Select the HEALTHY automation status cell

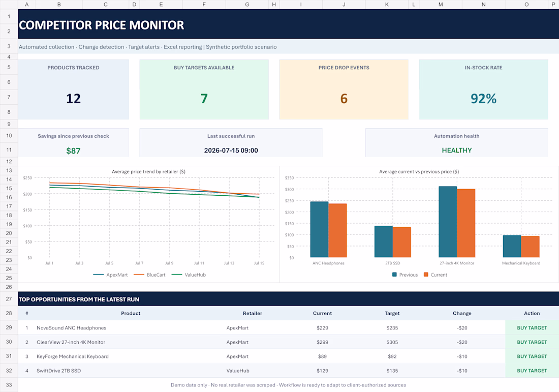[x=457, y=150]
